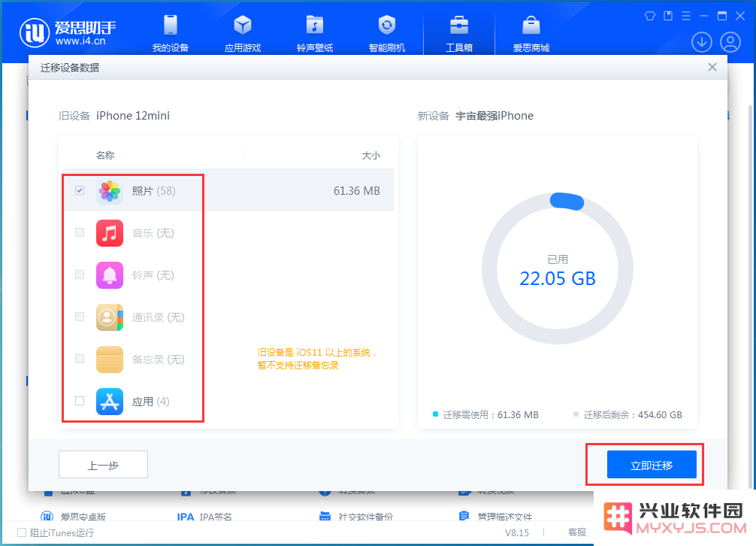Tick the 音乐 (无) checkbox
The image size is (756, 546).
[80, 232]
